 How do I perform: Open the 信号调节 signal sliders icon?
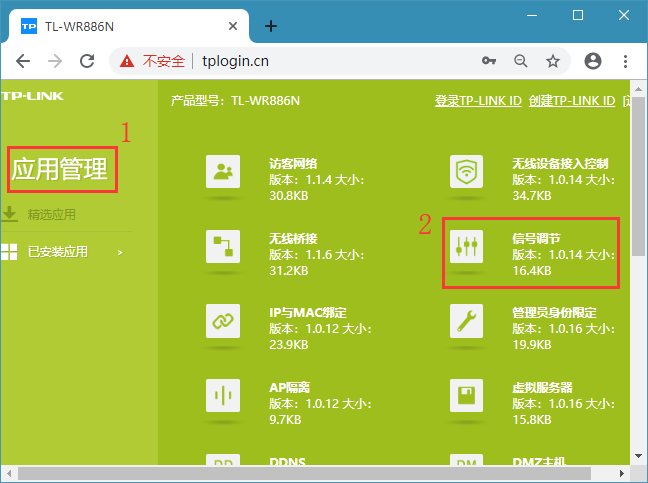click(x=466, y=246)
